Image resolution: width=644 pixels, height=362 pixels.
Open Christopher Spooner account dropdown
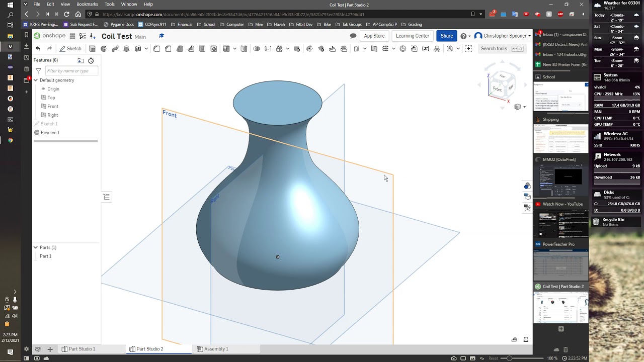[x=503, y=36]
